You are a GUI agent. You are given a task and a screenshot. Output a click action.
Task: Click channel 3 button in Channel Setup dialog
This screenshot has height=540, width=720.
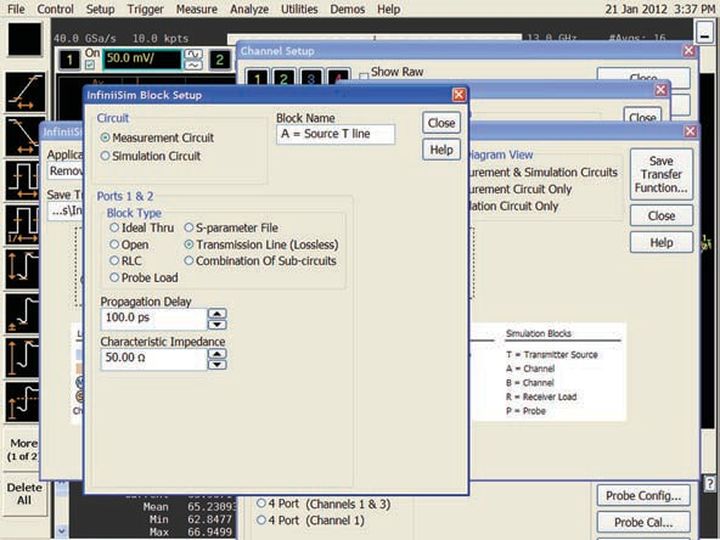[311, 78]
